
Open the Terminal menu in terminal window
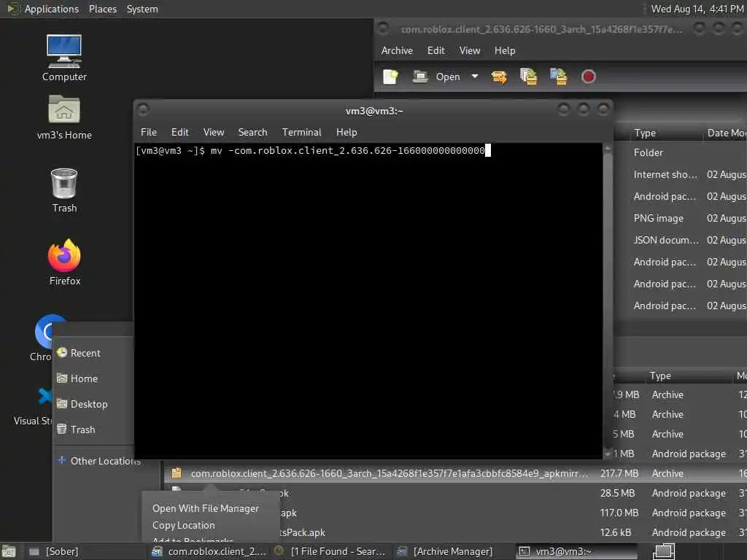[x=301, y=132]
